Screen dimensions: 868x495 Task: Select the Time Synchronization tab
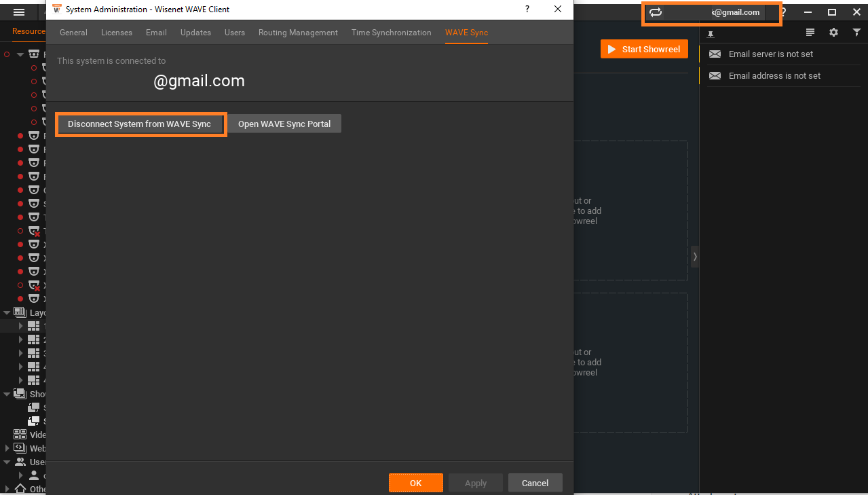point(392,33)
